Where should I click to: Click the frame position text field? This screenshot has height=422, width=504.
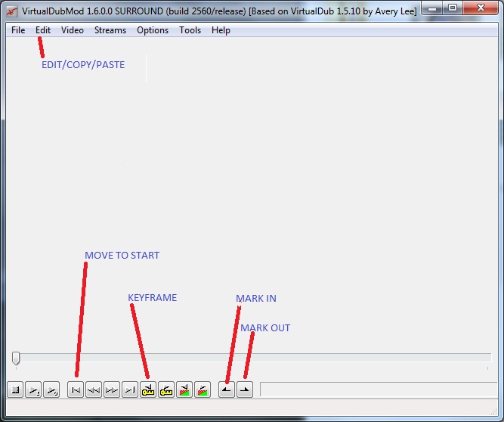click(x=379, y=389)
